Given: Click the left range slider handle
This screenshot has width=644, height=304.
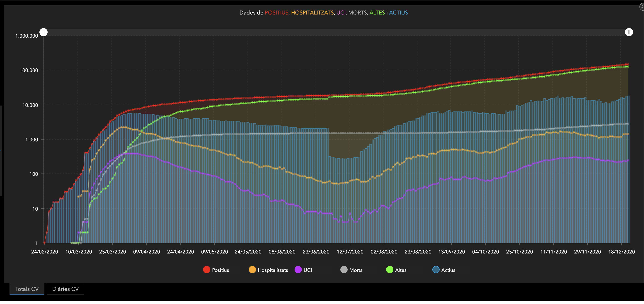Looking at the screenshot, I should pos(44,32).
